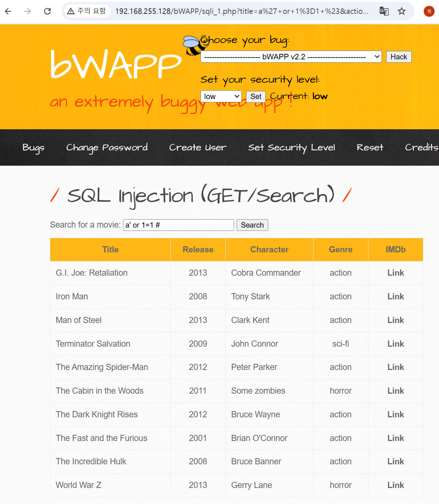
Task: Click character 'Gerry Lane'
Action: point(252,485)
